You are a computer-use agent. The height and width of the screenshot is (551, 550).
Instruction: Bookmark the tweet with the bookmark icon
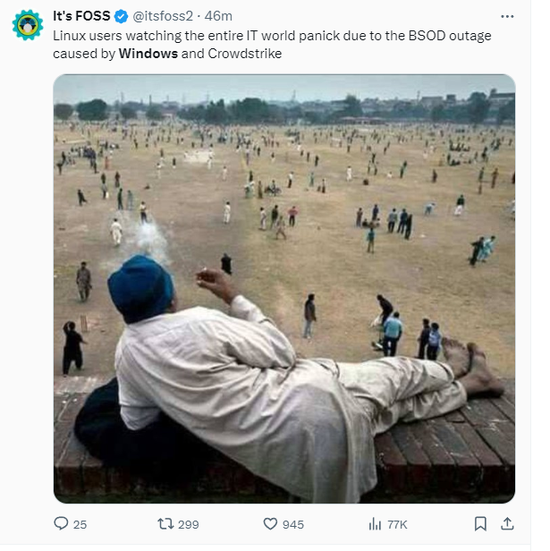(480, 524)
